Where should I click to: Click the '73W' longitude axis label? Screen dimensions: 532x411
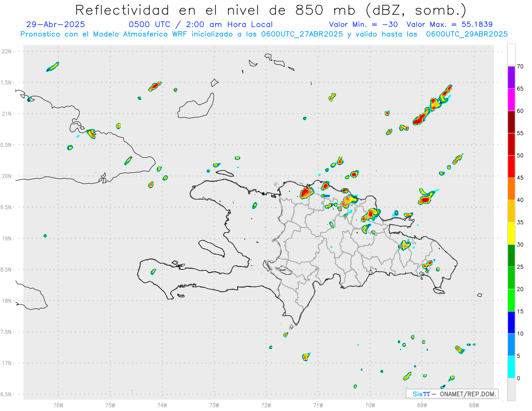point(214,405)
